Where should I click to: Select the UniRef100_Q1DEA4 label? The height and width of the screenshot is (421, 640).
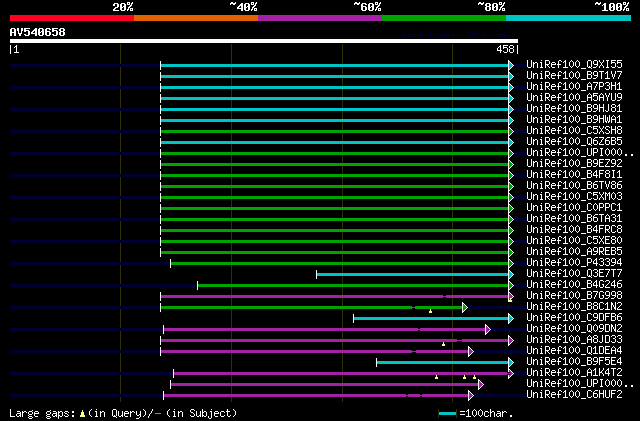574,351
